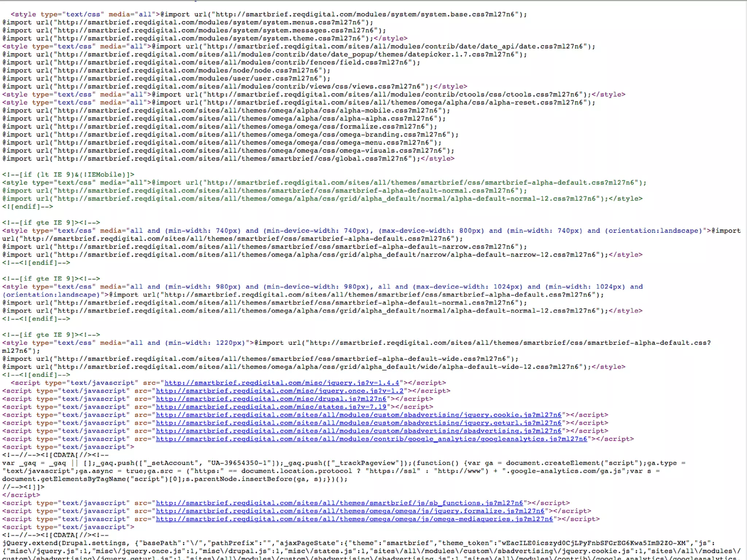This screenshot has width=747, height=560.
Task: Click the system.theme.css import line
Action: 205,39
